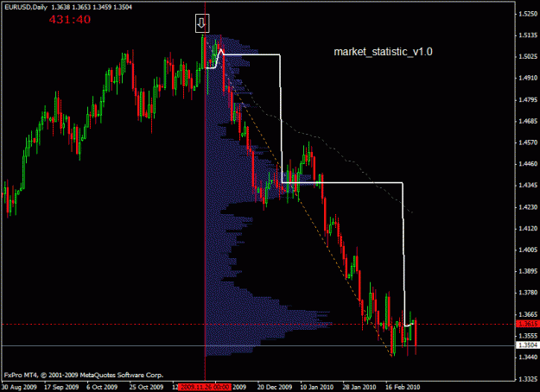Click the 1.4120 price axis label

(528, 228)
